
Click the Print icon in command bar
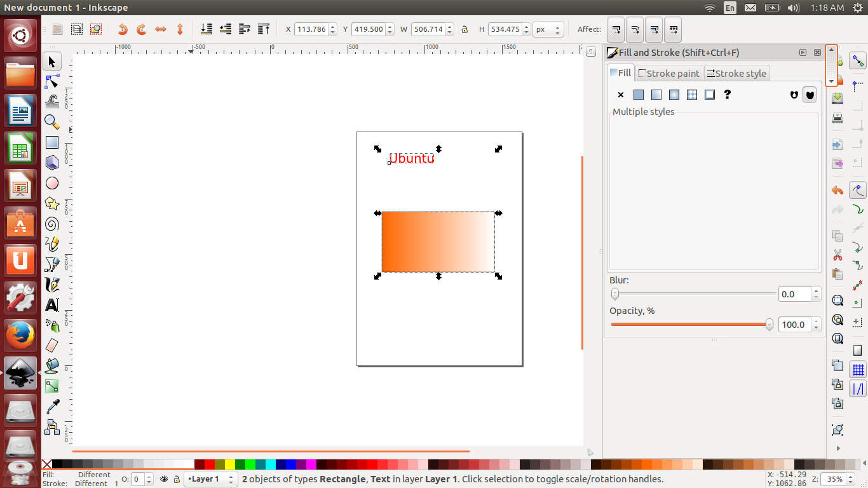[x=837, y=118]
